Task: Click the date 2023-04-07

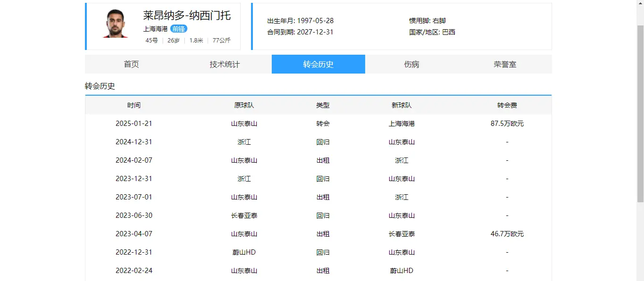Action: [x=134, y=233]
